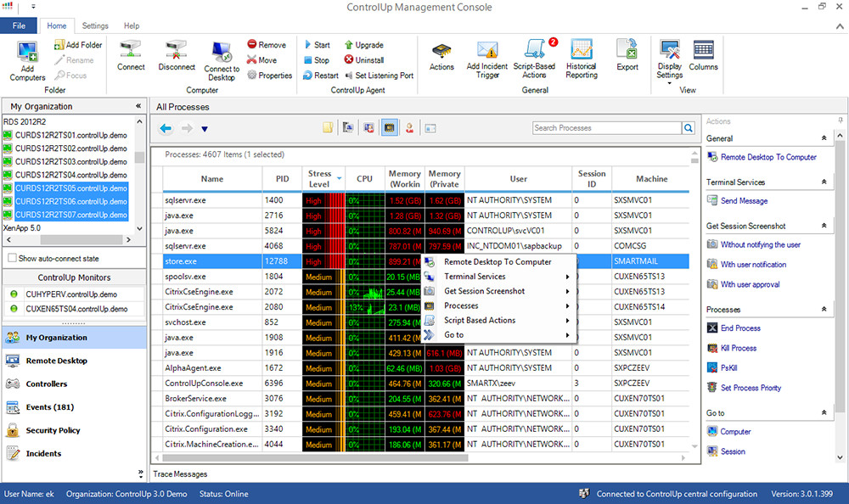The image size is (849, 504).
Task: Open Terminal Services submenu
Action: click(x=498, y=276)
